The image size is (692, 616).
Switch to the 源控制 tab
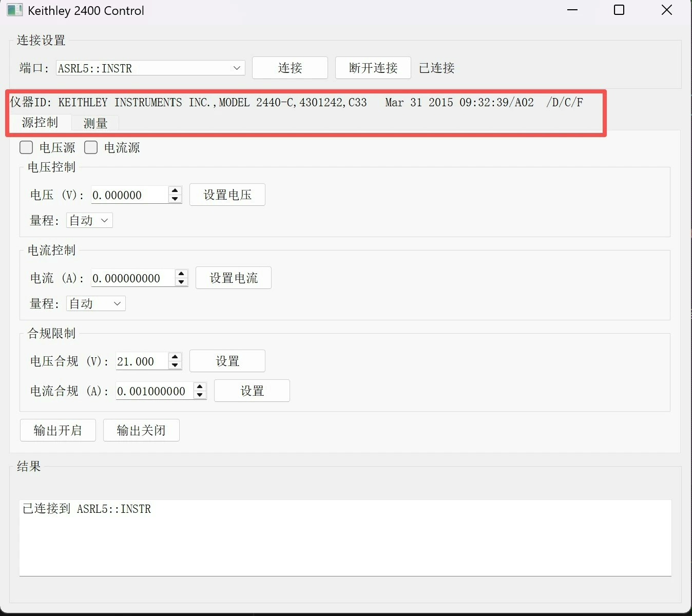(40, 123)
